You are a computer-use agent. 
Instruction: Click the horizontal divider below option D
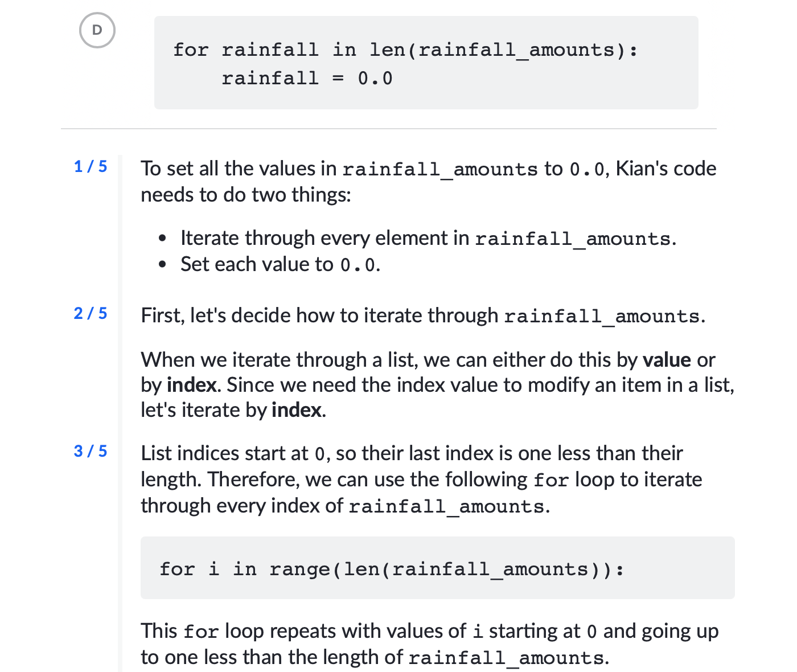pos(389,129)
